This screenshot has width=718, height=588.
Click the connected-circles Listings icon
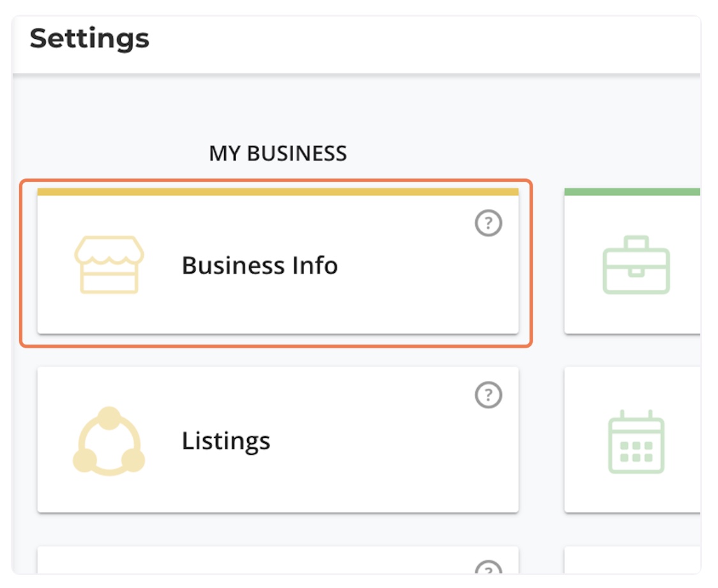click(109, 441)
